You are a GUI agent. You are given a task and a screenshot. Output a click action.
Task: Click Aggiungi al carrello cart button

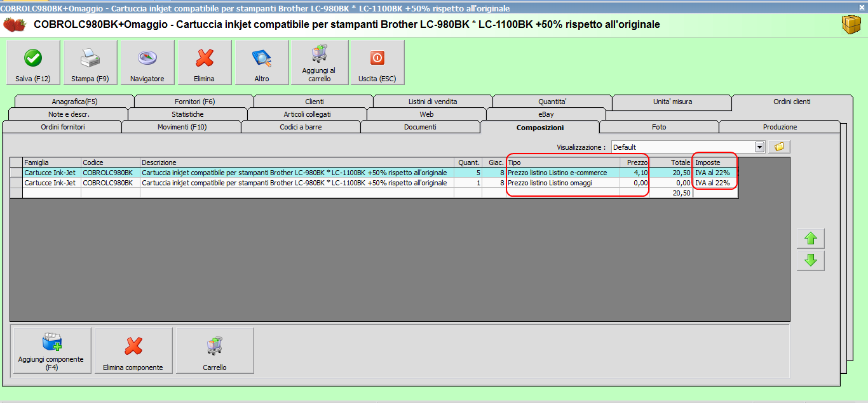pyautogui.click(x=320, y=62)
